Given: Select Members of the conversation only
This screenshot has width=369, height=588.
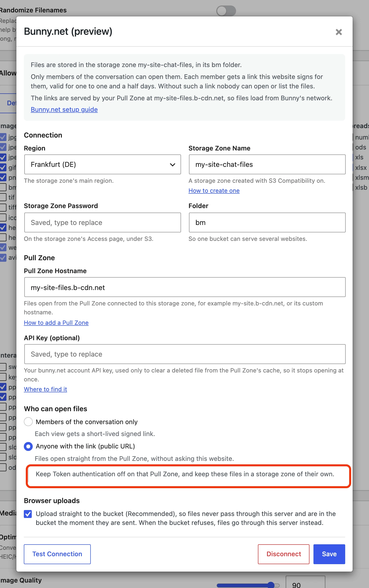Looking at the screenshot, I should (28, 422).
